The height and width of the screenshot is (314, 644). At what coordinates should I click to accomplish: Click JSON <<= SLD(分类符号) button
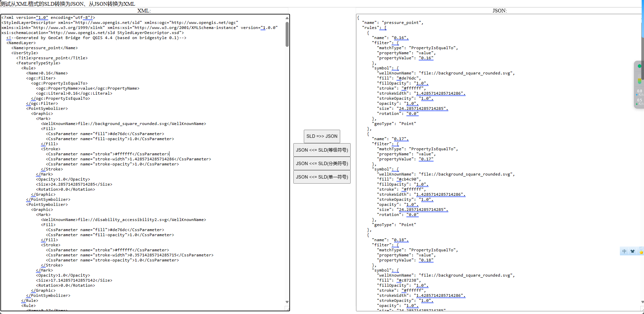pos(322,163)
